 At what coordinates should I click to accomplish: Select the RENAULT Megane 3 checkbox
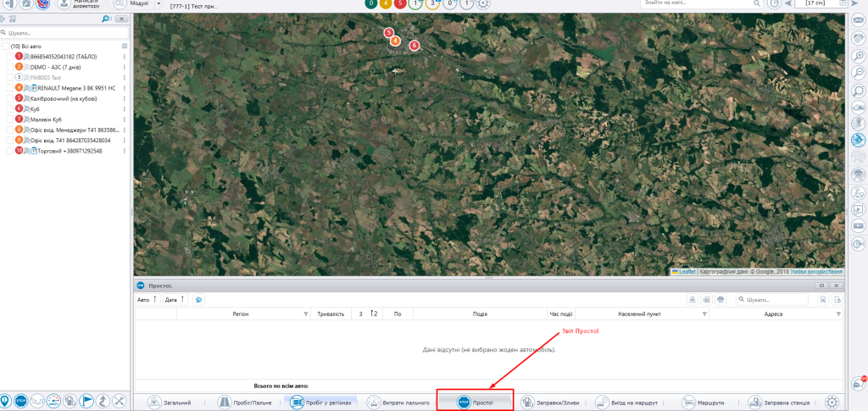(9, 88)
